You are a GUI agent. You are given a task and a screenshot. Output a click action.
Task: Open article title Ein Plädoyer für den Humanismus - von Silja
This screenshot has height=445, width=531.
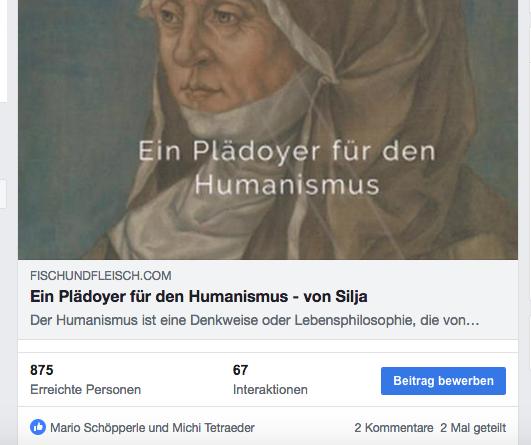coord(199,296)
